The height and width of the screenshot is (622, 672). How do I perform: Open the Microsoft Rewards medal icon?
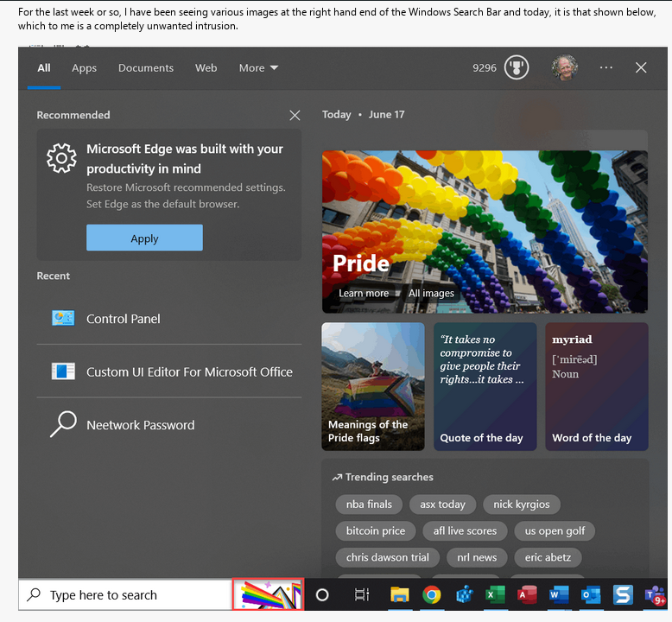tap(517, 67)
